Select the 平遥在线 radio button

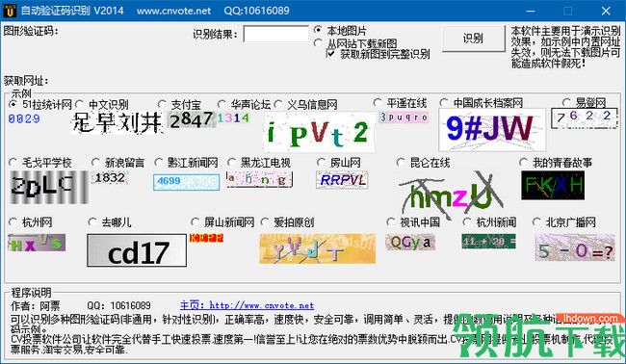tap(378, 103)
